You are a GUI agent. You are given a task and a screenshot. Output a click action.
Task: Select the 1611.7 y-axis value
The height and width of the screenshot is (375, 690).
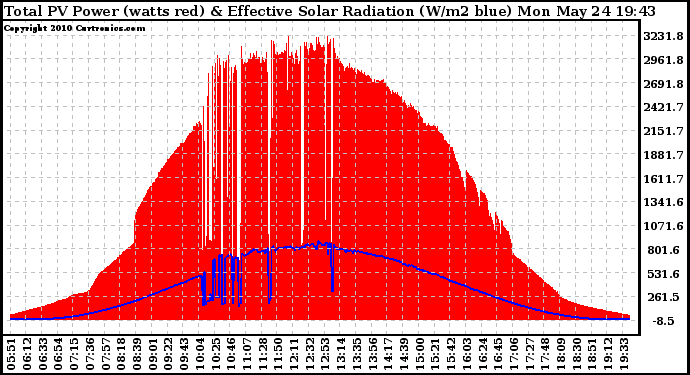point(663,179)
